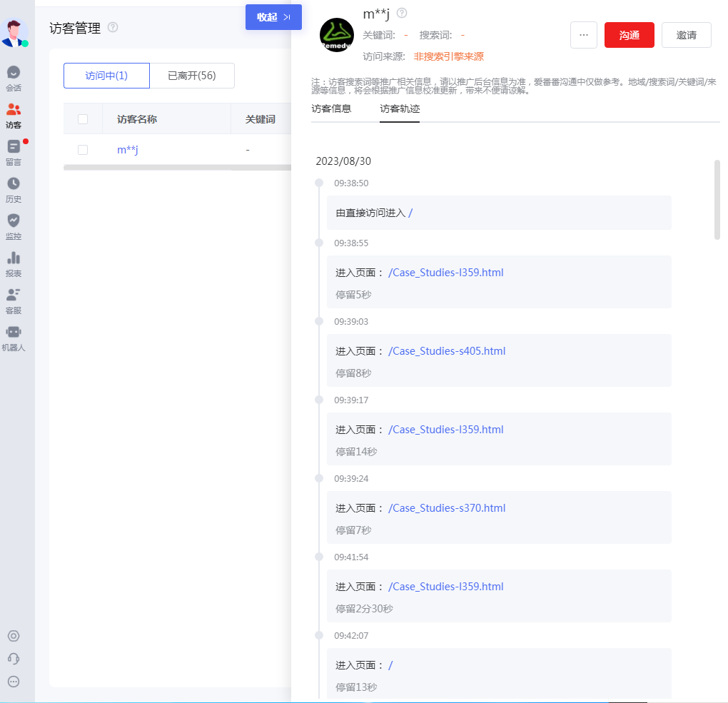Click the 访客名称 column header
The height and width of the screenshot is (703, 728).
pos(137,119)
